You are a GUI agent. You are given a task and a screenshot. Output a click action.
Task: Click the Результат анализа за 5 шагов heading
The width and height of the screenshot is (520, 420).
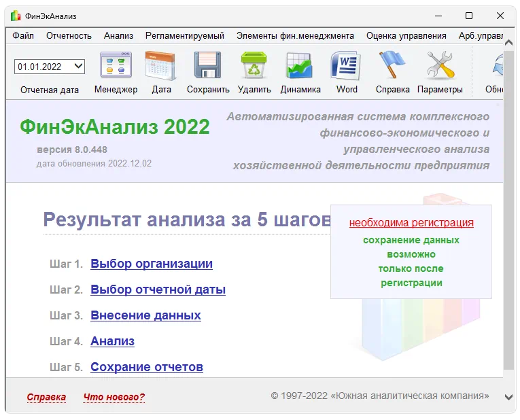(x=188, y=220)
